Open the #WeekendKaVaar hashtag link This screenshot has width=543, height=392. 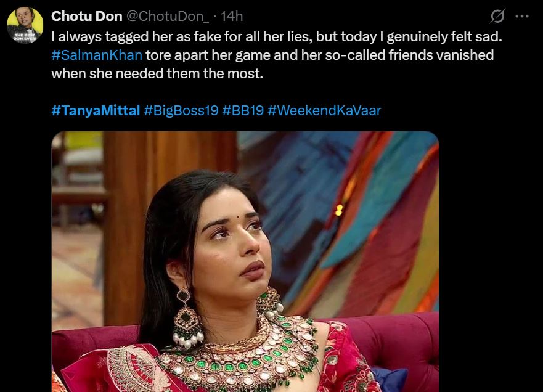coord(324,110)
